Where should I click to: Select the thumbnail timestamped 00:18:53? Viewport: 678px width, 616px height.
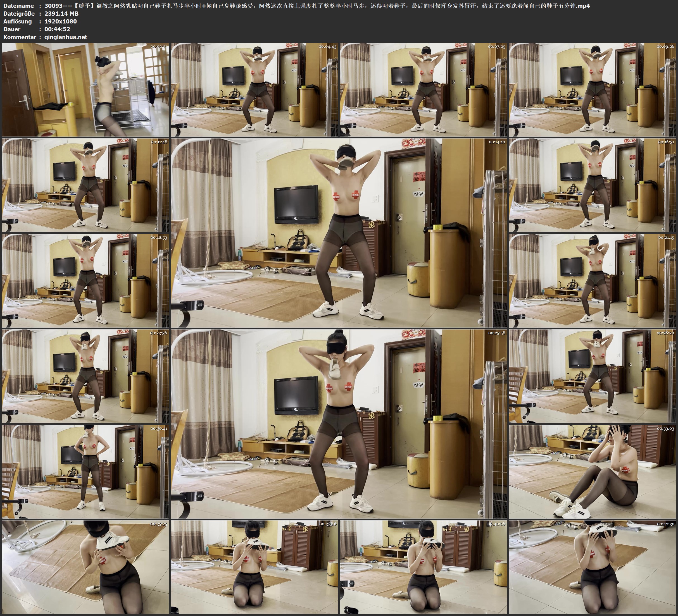pos(85,280)
